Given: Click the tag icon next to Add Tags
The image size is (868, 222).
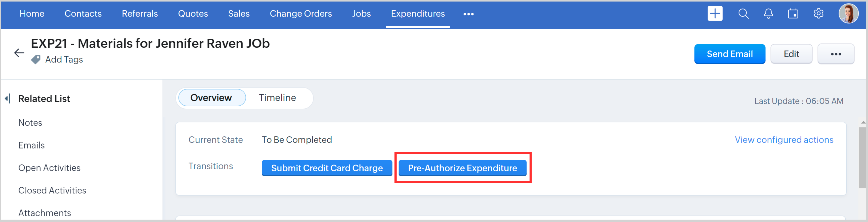Looking at the screenshot, I should pyautogui.click(x=36, y=59).
